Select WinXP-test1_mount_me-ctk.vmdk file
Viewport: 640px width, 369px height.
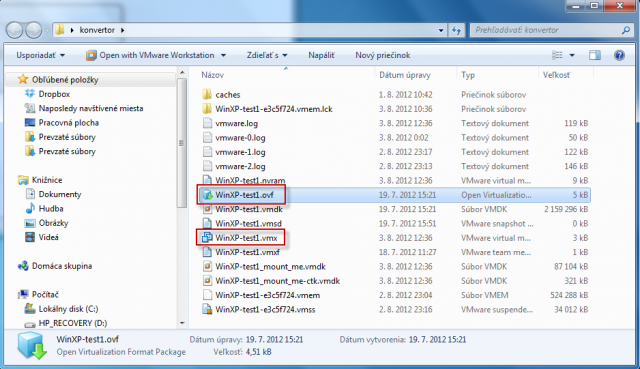coord(278,281)
